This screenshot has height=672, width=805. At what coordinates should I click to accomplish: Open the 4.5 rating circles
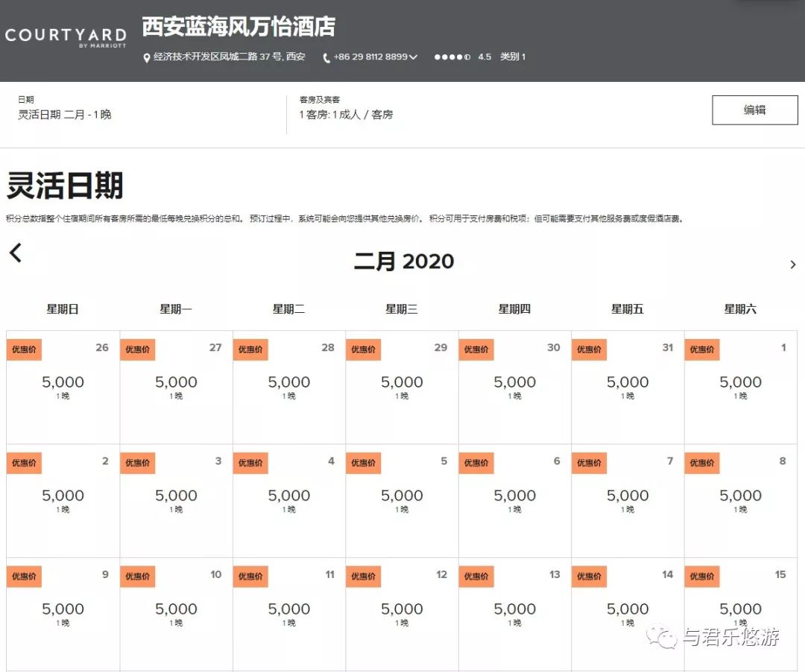(x=452, y=57)
